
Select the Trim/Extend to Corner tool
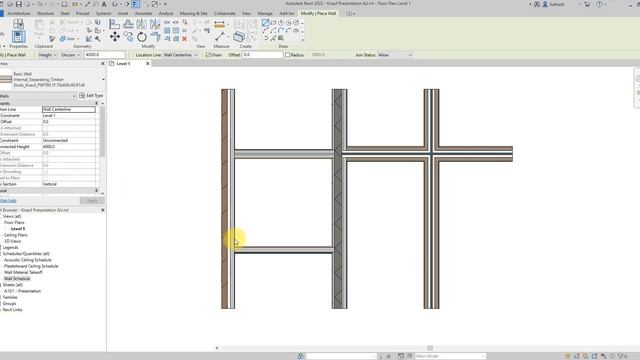(155, 37)
